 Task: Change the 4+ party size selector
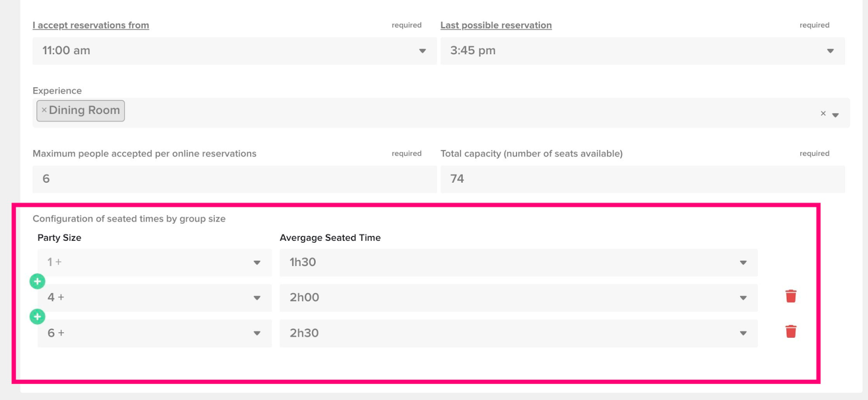pos(154,298)
